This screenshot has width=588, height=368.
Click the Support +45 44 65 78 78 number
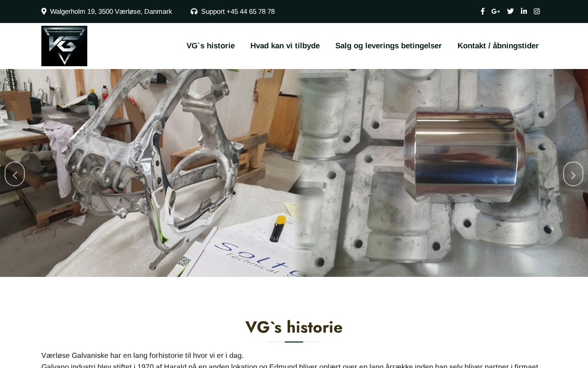click(238, 11)
